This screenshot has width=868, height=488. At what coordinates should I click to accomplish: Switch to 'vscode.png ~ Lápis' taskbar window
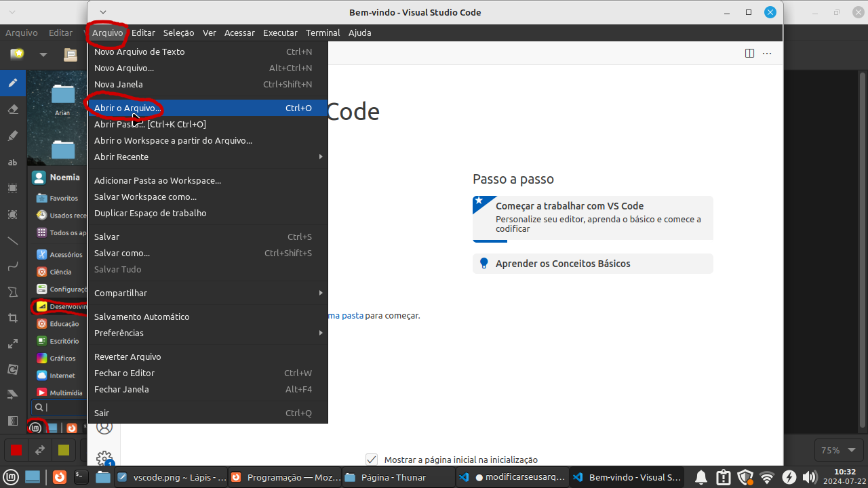(x=172, y=477)
